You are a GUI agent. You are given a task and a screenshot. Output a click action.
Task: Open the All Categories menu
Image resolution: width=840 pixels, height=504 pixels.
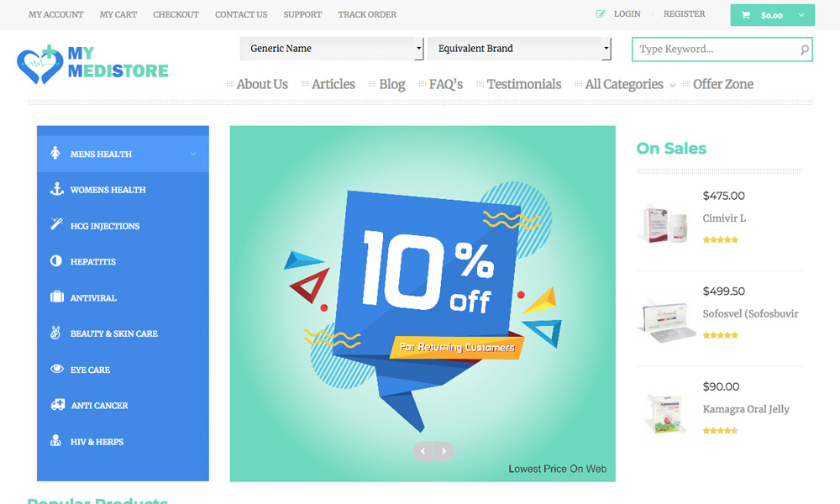(625, 84)
